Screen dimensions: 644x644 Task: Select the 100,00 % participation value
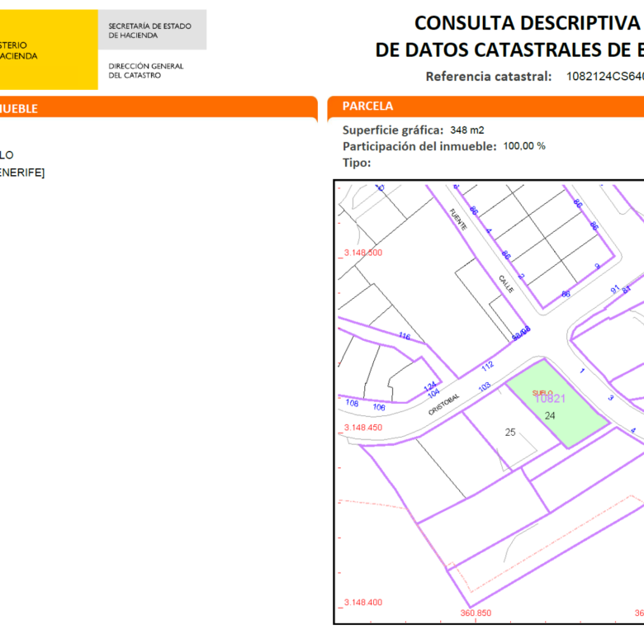pyautogui.click(x=524, y=146)
